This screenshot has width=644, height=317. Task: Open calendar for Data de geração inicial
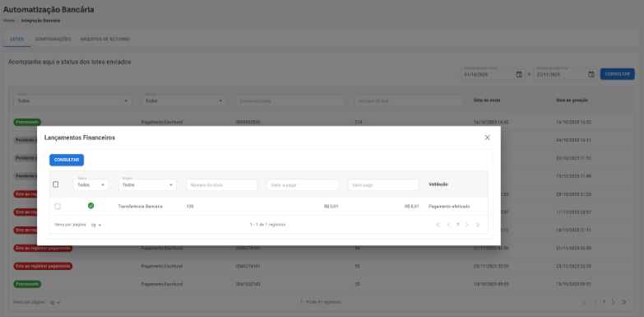(519, 74)
